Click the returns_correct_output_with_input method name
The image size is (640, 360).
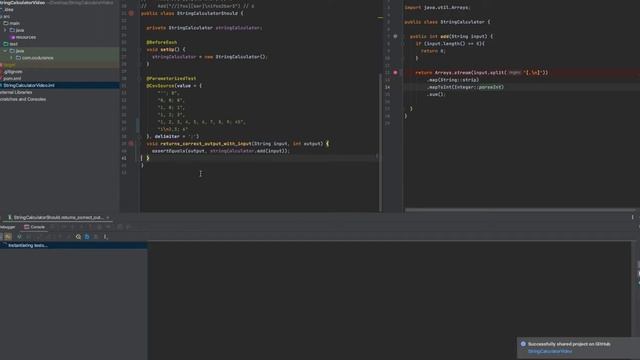(x=206, y=144)
